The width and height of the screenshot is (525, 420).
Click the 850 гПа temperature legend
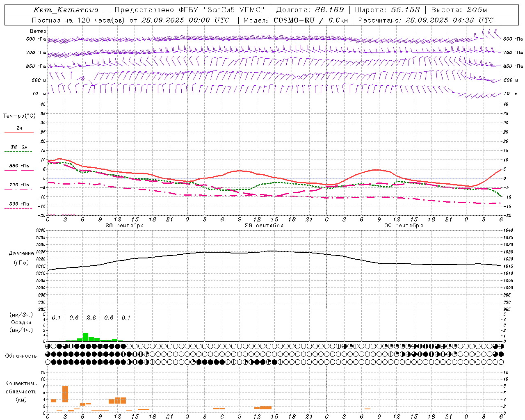pos(19,167)
